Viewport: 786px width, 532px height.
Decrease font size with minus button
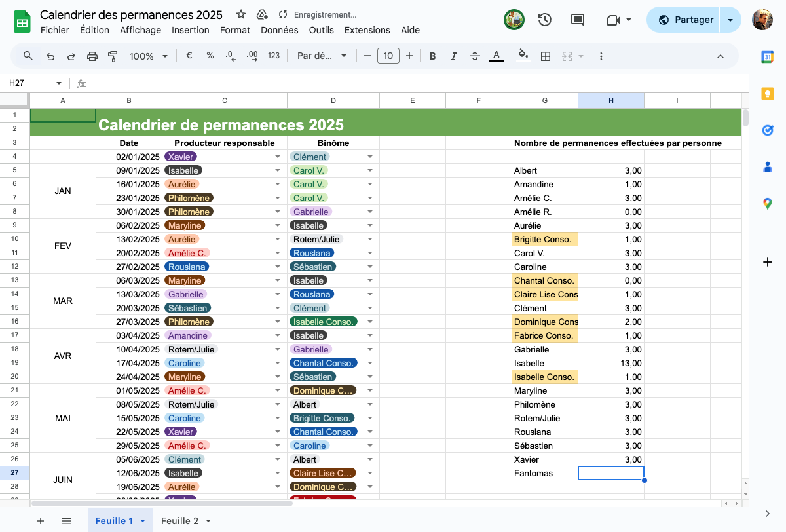coord(367,56)
